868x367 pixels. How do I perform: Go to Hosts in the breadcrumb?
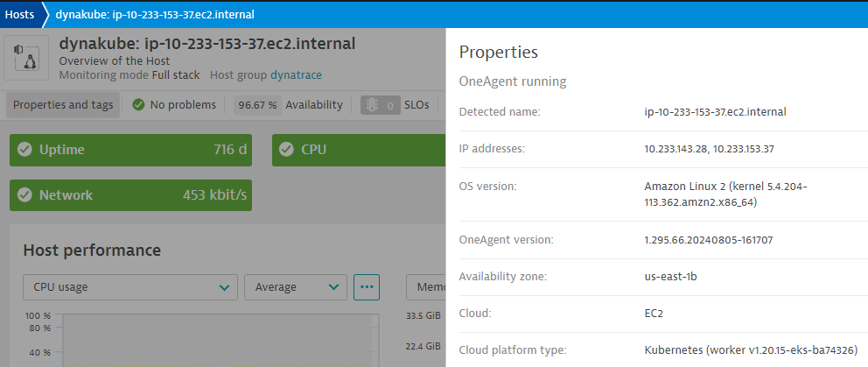tap(19, 14)
